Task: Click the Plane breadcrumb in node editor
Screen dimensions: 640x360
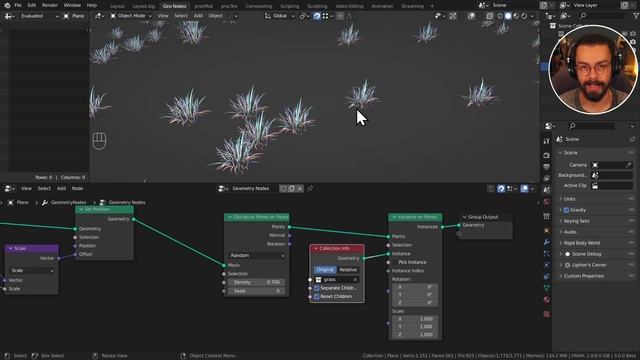Action: tap(19, 202)
